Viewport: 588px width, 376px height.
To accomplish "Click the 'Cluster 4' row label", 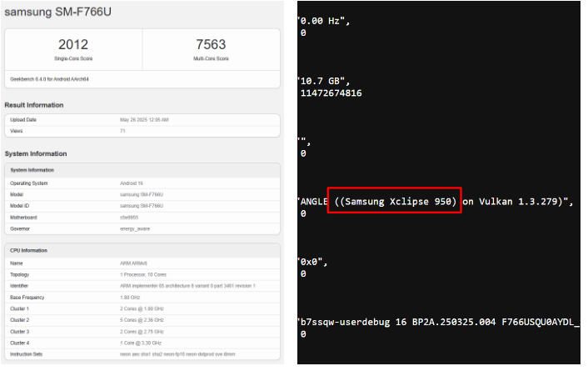I will coord(19,343).
